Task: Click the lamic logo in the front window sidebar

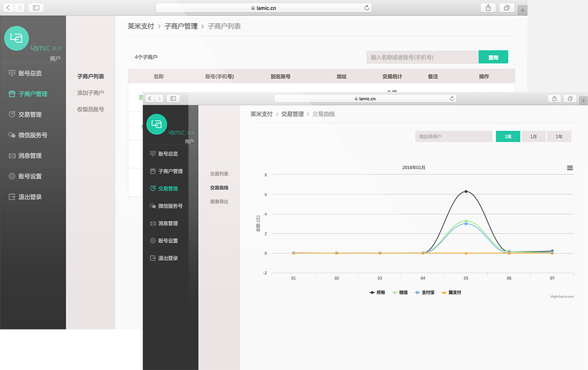Action: (156, 124)
